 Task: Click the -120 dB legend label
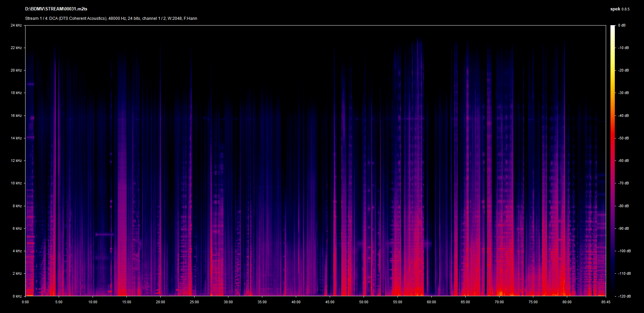tap(624, 296)
